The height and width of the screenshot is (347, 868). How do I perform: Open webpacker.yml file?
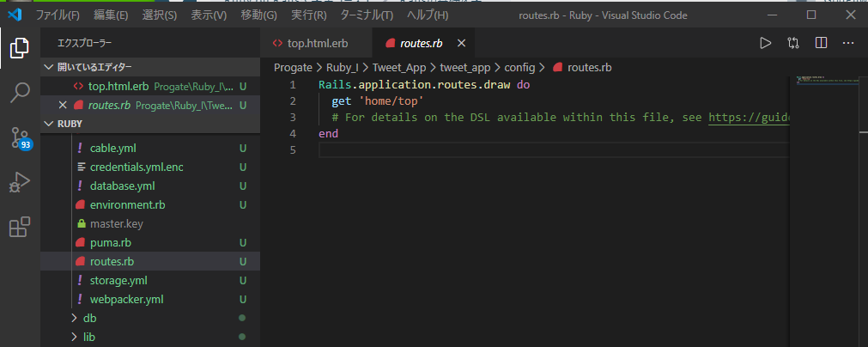(x=150, y=300)
